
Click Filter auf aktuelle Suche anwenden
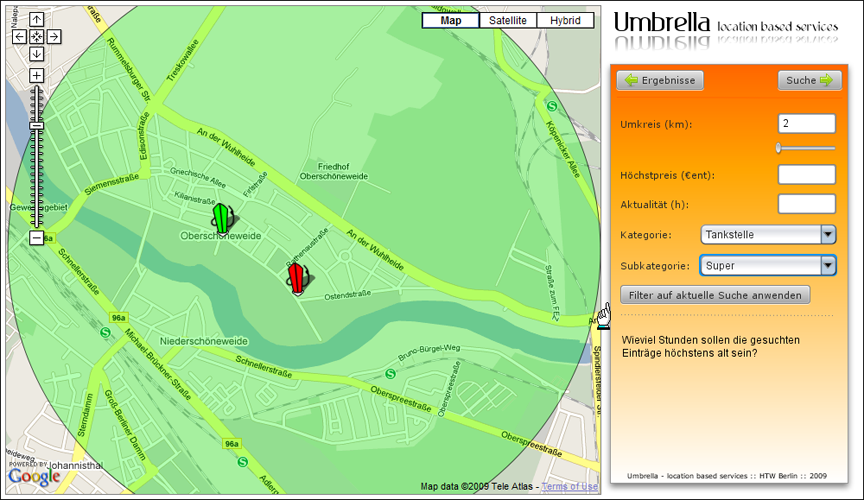[715, 295]
